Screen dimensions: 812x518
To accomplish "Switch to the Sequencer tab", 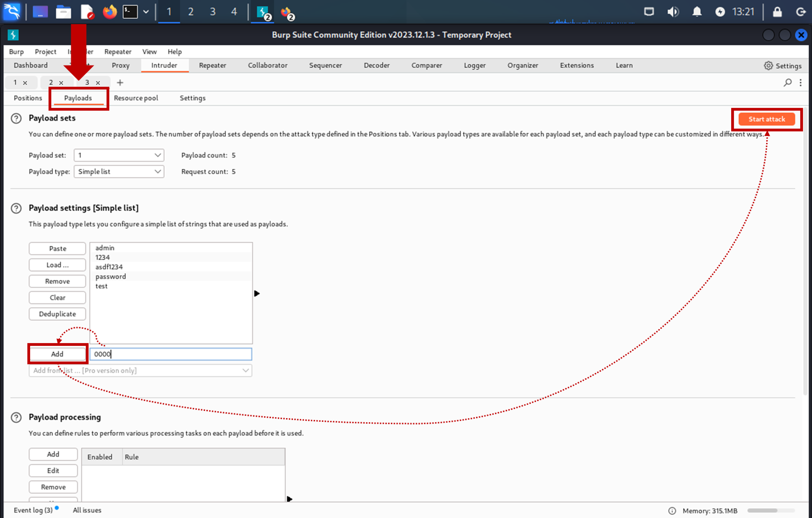I will 326,65.
